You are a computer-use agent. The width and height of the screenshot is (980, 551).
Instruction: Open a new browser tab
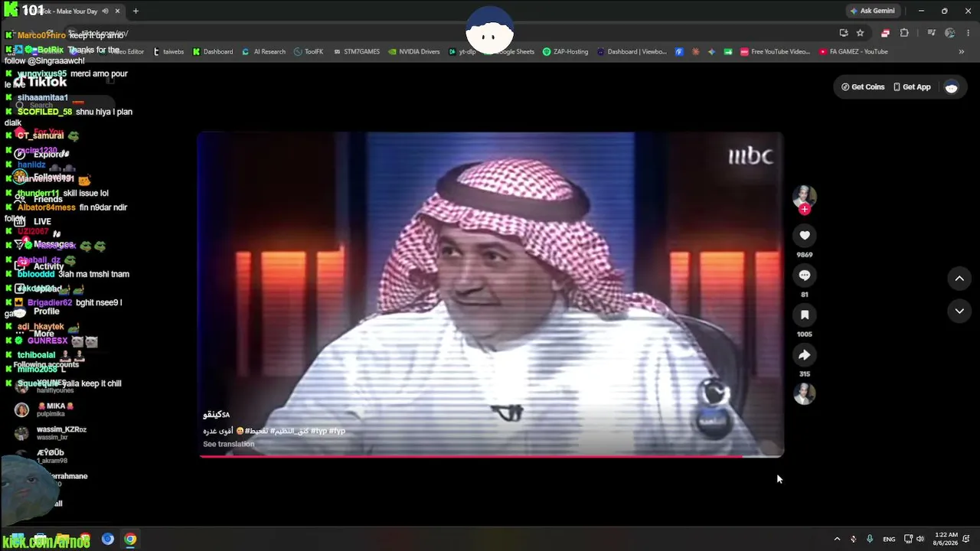[x=136, y=11]
